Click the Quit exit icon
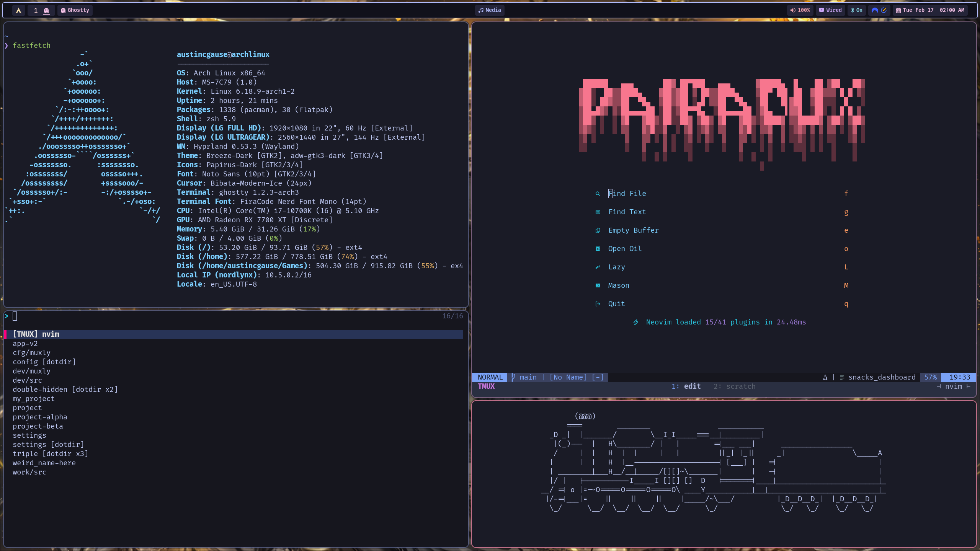Image resolution: width=980 pixels, height=551 pixels. 598,304
